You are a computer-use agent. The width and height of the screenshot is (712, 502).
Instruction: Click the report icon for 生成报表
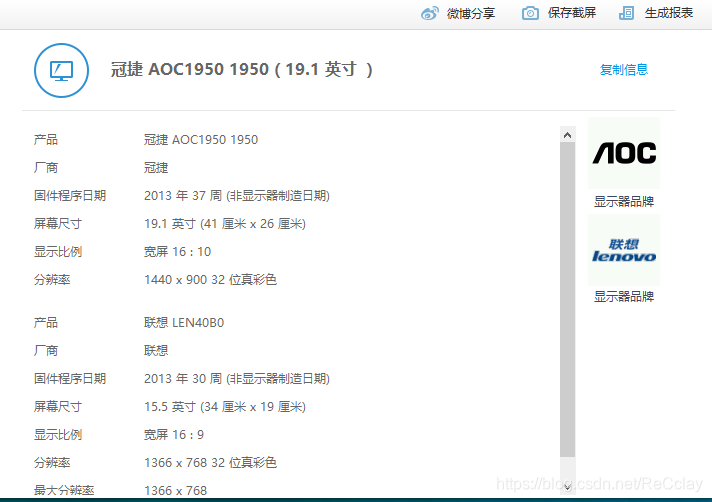tap(627, 13)
